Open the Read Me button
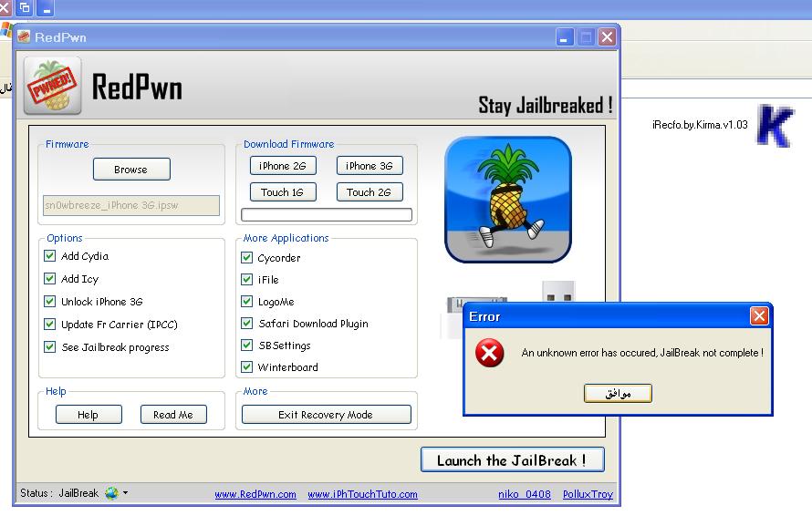 [x=173, y=414]
